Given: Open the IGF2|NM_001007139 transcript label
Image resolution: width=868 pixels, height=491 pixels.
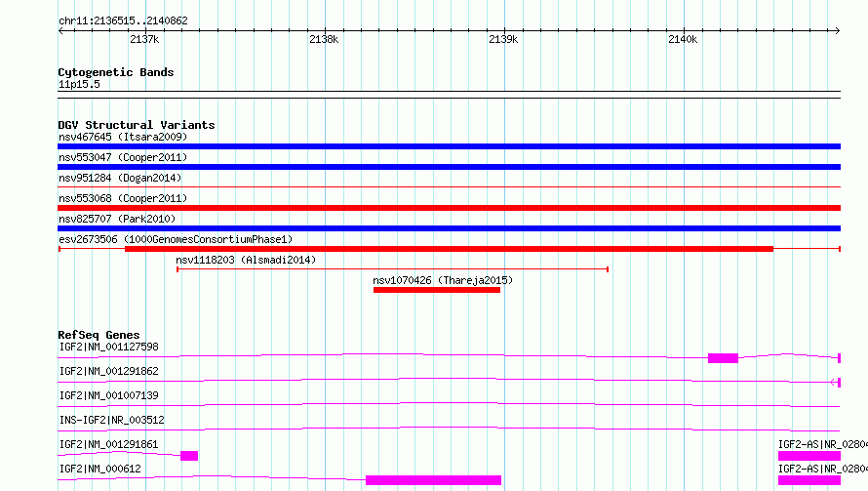Looking at the screenshot, I should tap(108, 395).
